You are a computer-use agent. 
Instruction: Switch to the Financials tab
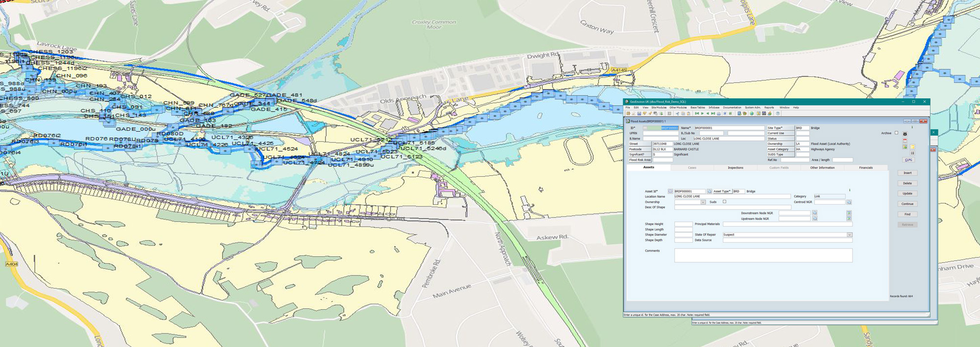tap(866, 168)
